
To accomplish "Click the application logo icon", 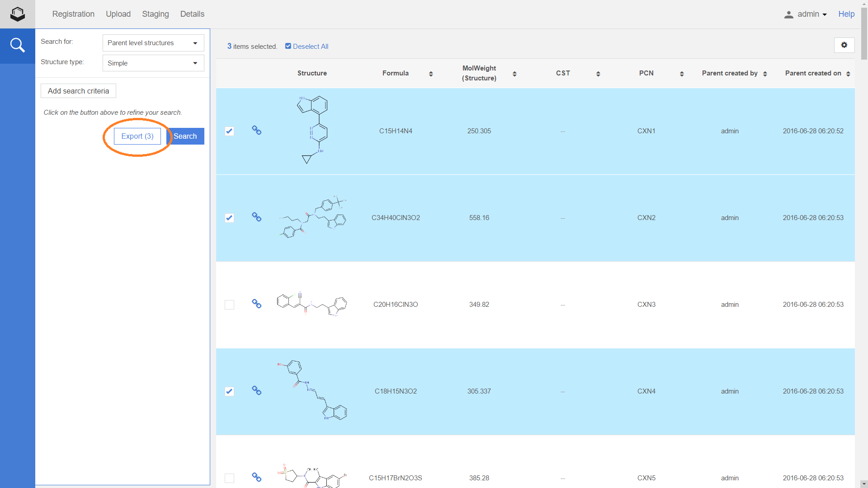I will [17, 14].
